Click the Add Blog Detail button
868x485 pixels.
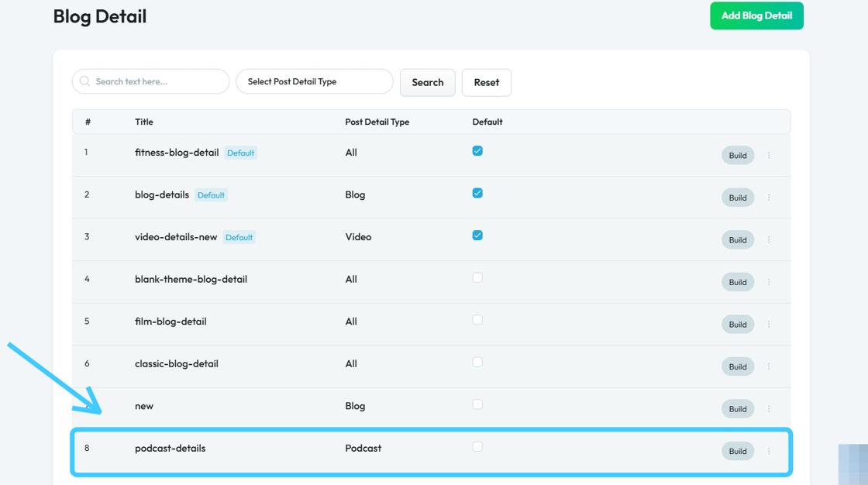click(756, 15)
